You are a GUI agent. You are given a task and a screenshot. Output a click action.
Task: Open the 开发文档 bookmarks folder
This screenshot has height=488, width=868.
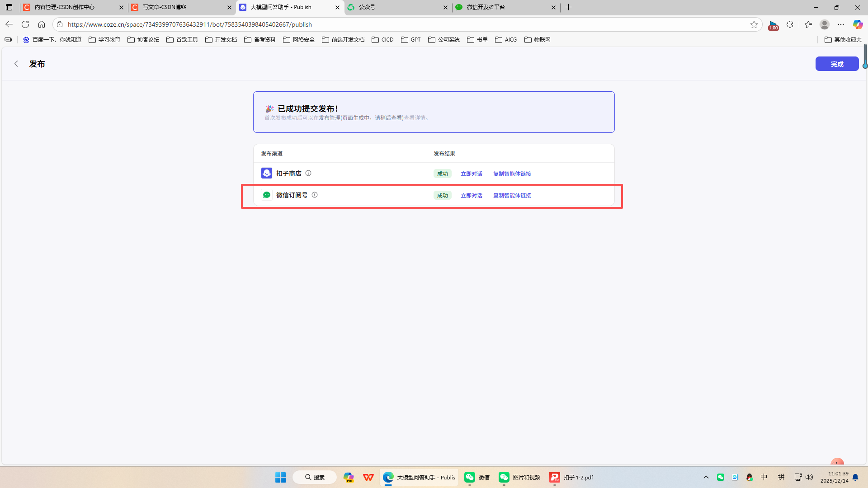click(221, 40)
